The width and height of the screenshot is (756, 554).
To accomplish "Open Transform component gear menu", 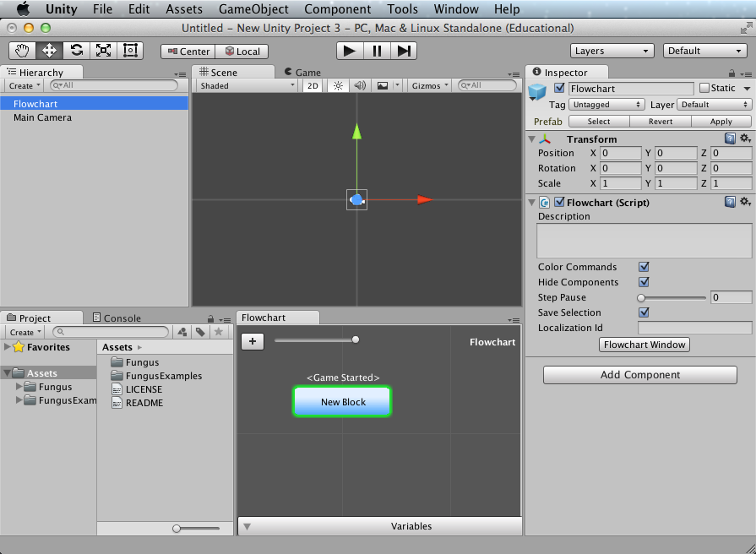I will 745,138.
